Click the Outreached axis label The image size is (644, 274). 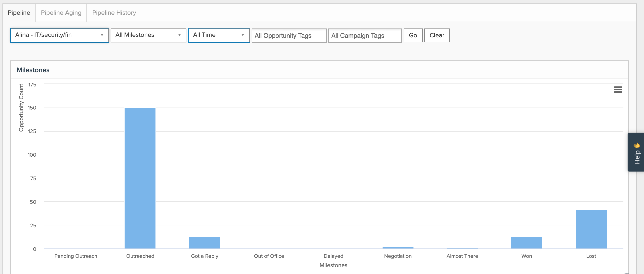coord(140,256)
